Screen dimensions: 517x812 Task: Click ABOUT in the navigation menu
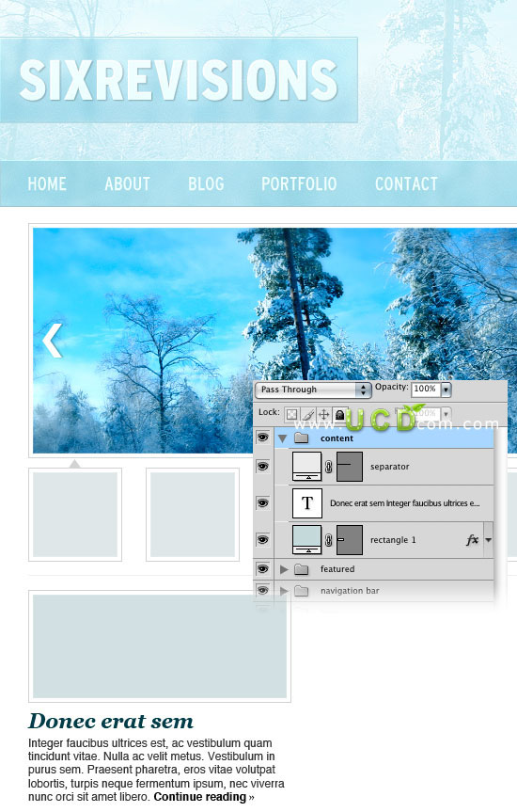coord(127,183)
